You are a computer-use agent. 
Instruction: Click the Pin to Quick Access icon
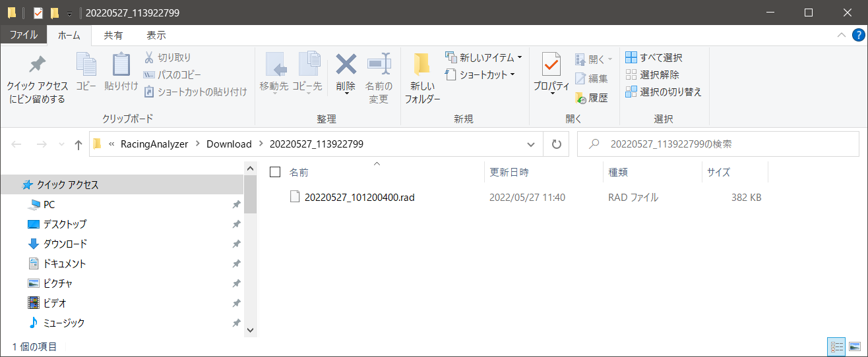(37, 66)
